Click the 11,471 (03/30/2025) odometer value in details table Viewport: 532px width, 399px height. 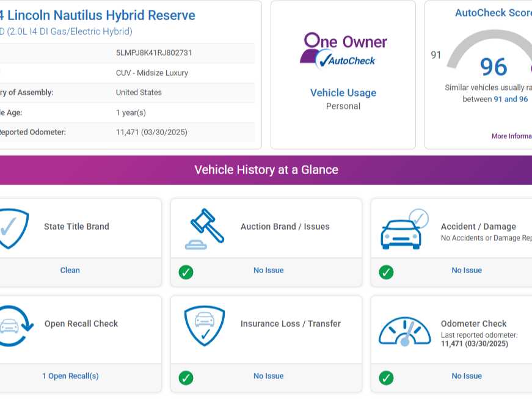coord(151,133)
